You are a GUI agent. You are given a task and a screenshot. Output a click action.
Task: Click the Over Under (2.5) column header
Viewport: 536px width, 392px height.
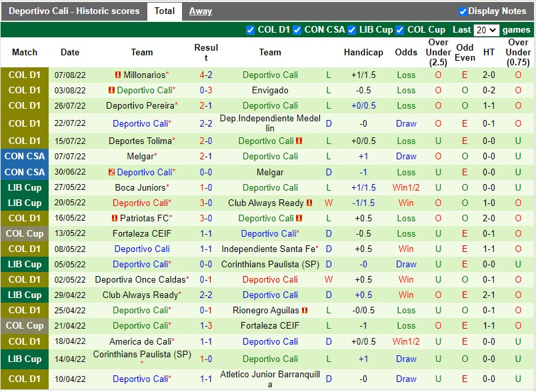click(438, 52)
